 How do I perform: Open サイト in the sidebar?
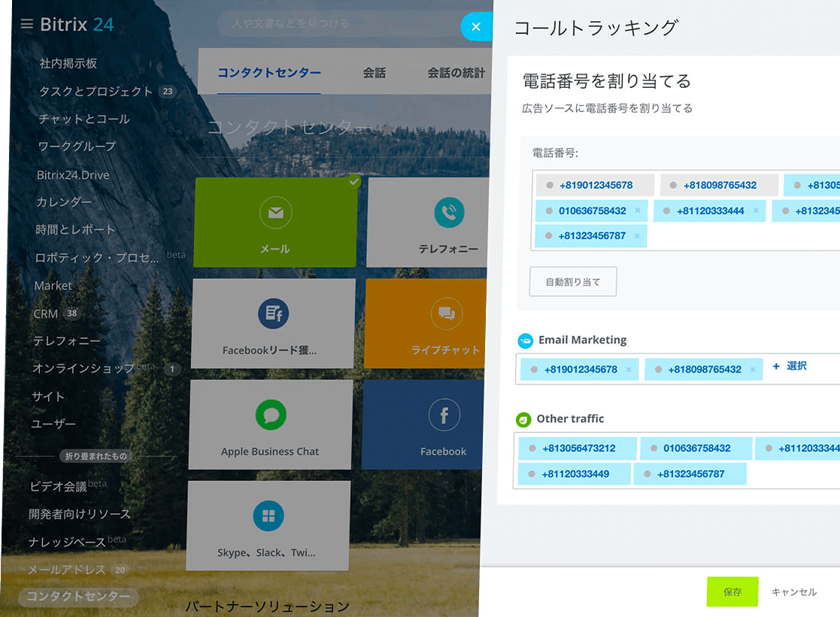point(47,396)
